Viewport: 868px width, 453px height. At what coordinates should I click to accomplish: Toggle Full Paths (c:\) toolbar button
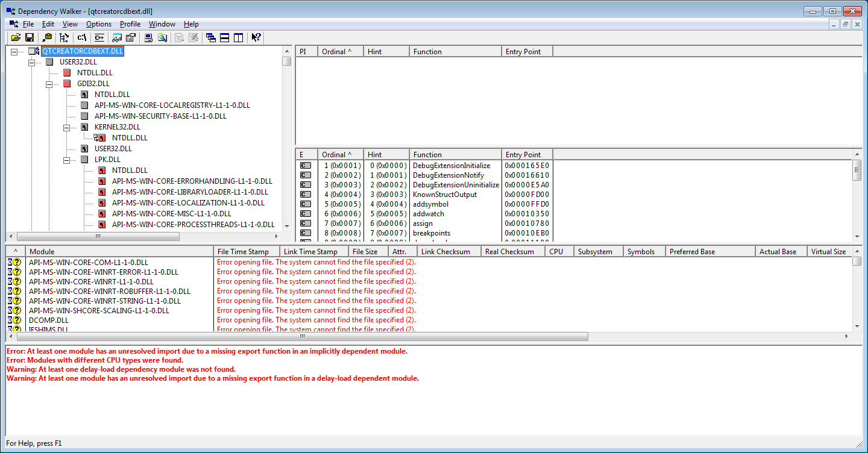[x=83, y=37]
